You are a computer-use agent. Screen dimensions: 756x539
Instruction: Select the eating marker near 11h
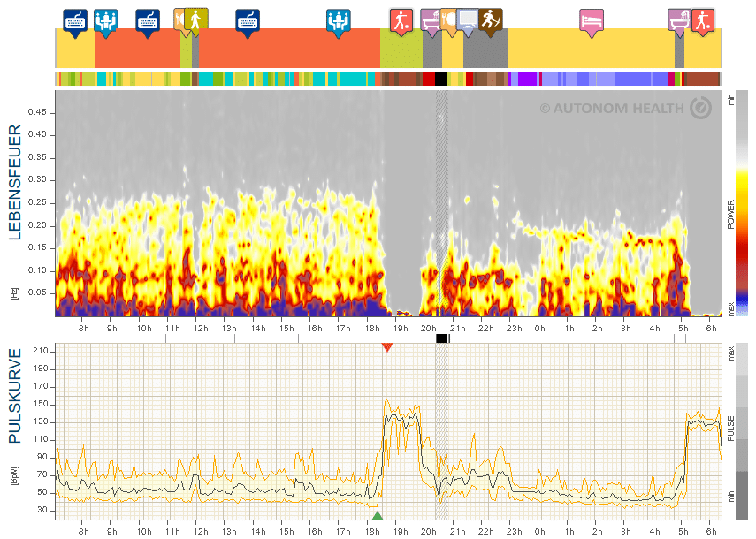click(179, 21)
